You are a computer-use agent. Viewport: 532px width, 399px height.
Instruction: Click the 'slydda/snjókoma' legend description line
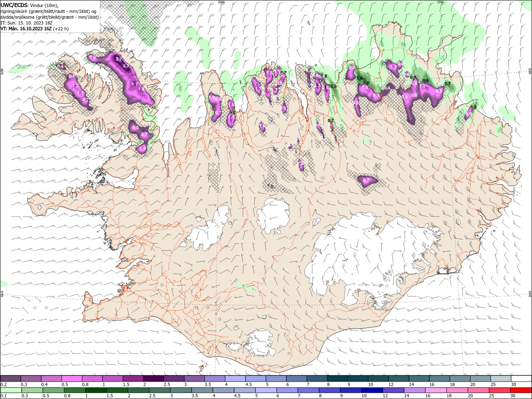pos(49,17)
